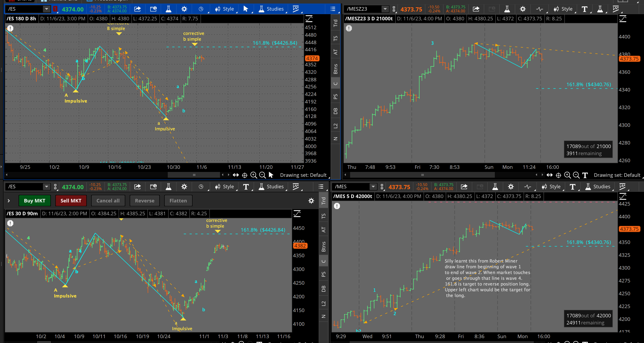Viewport: 644px width, 343px height.
Task: Click horizontal scrollbar under /MESZ23 chart
Action: pyautogui.click(x=422, y=175)
